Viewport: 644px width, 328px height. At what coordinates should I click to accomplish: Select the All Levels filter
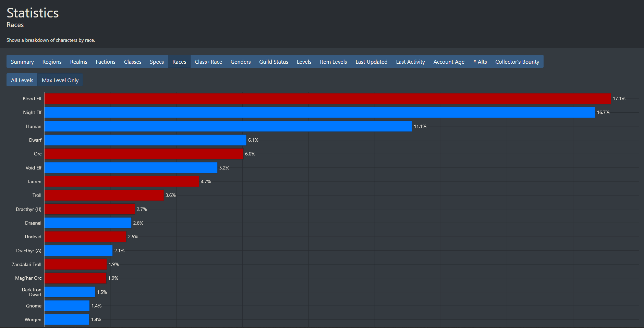tap(22, 80)
